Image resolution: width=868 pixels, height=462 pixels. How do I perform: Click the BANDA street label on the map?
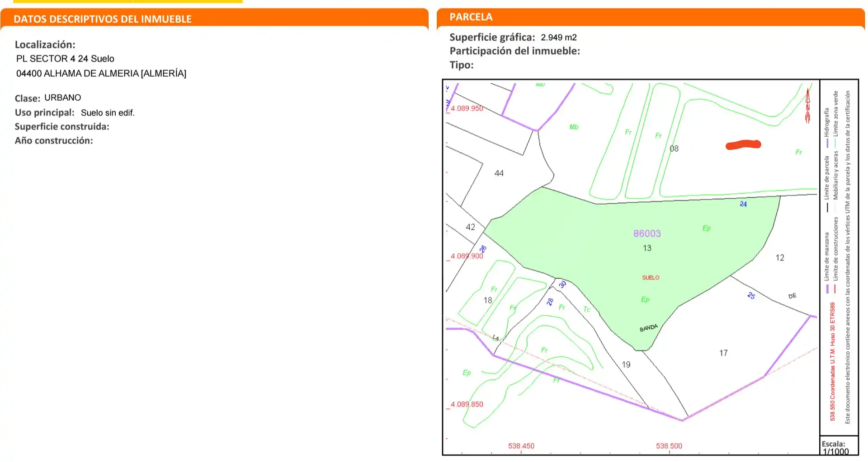tap(649, 328)
